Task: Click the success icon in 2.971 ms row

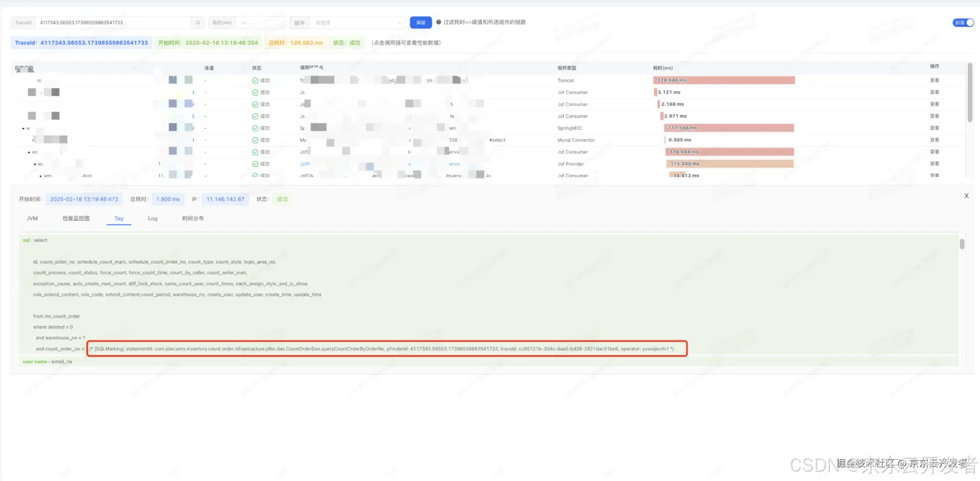Action: (255, 117)
